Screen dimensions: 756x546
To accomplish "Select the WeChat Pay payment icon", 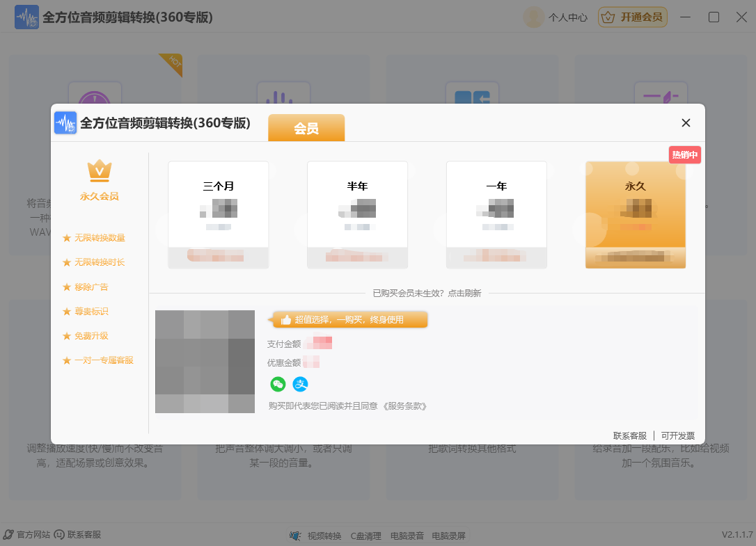I will (277, 384).
